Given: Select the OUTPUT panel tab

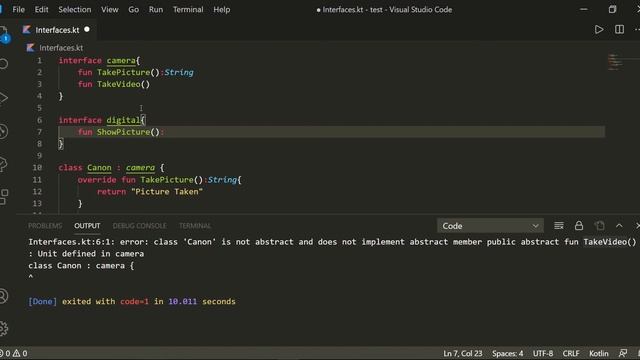Looking at the screenshot, I should pyautogui.click(x=87, y=226).
